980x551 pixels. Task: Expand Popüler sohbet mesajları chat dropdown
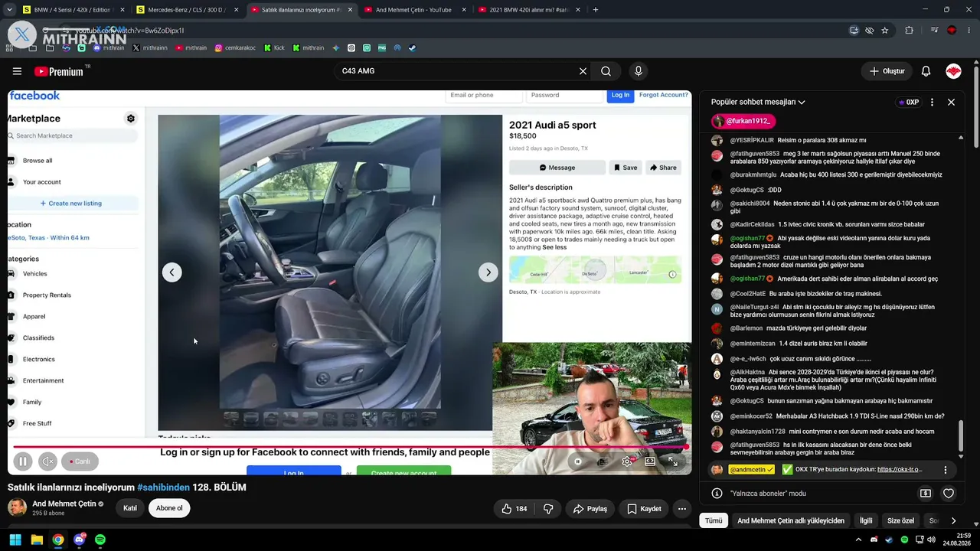(758, 102)
